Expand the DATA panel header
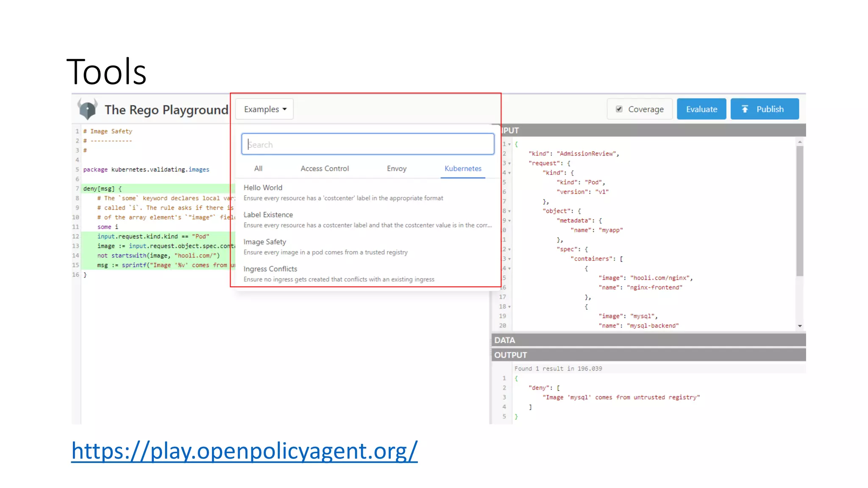 point(648,340)
